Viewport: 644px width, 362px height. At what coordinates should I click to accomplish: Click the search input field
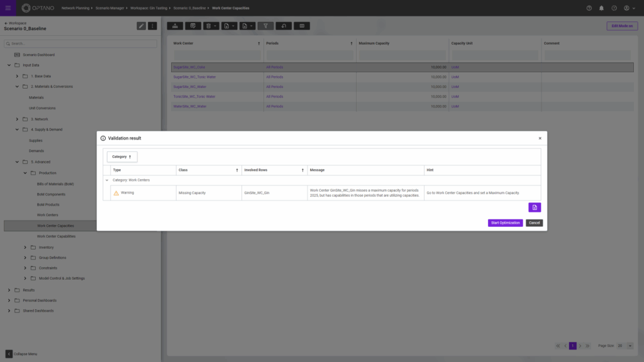(80, 43)
